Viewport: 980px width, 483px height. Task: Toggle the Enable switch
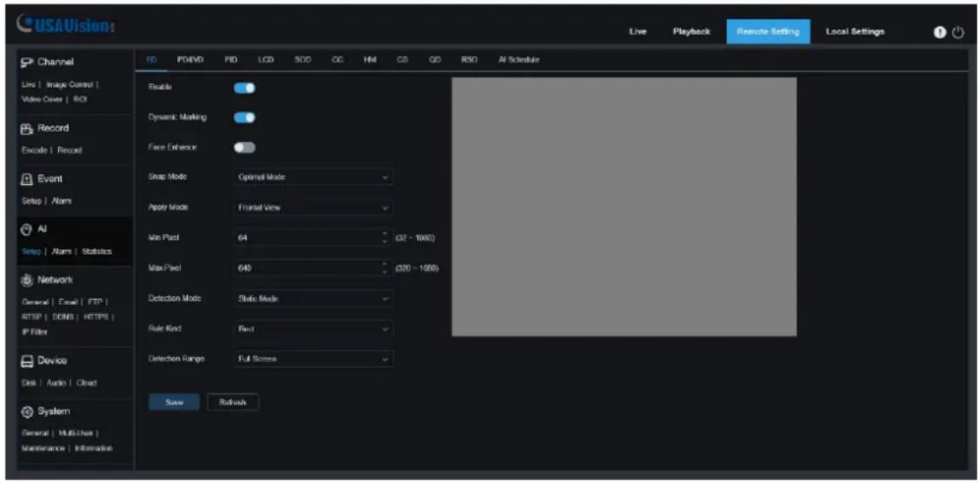[x=244, y=88]
